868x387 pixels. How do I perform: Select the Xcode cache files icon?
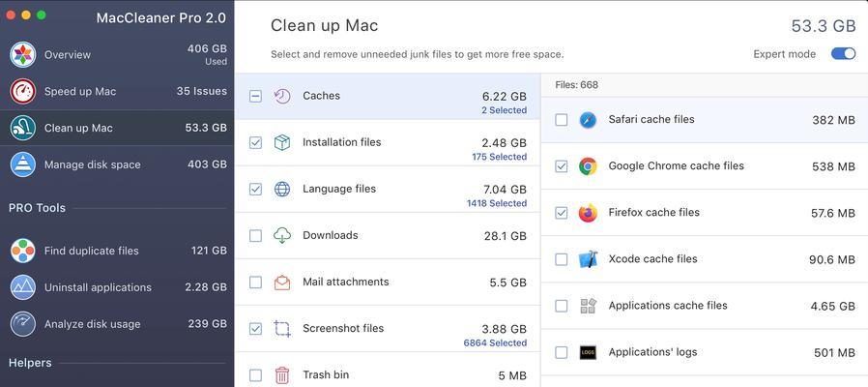tap(588, 259)
